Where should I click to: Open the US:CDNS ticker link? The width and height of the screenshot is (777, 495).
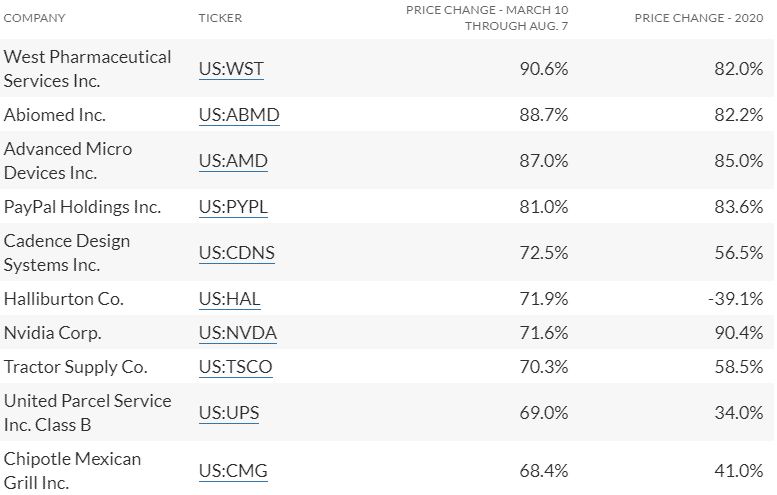pyautogui.click(x=236, y=253)
